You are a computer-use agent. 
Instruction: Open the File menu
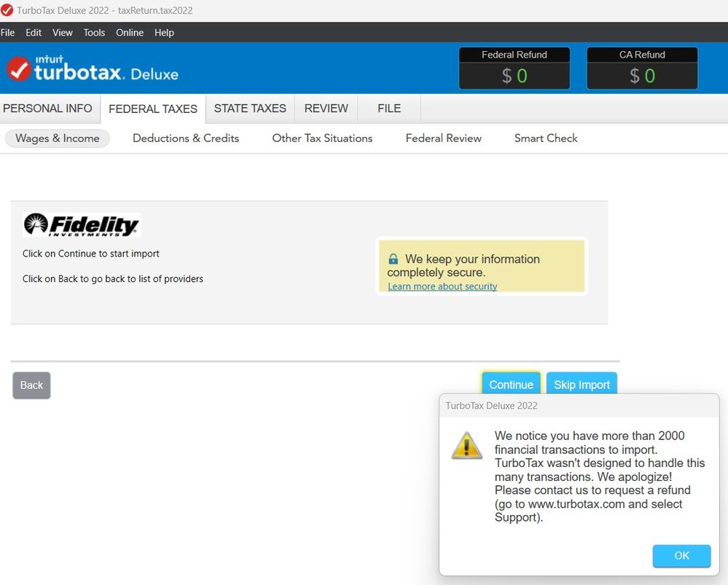pos(7,33)
